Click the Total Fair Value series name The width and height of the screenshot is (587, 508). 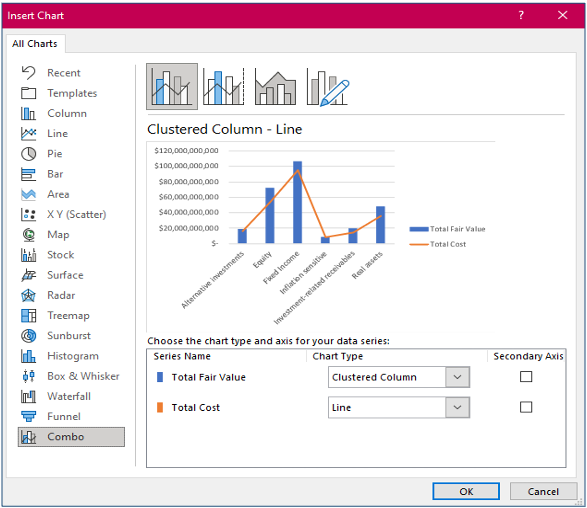pyautogui.click(x=209, y=377)
